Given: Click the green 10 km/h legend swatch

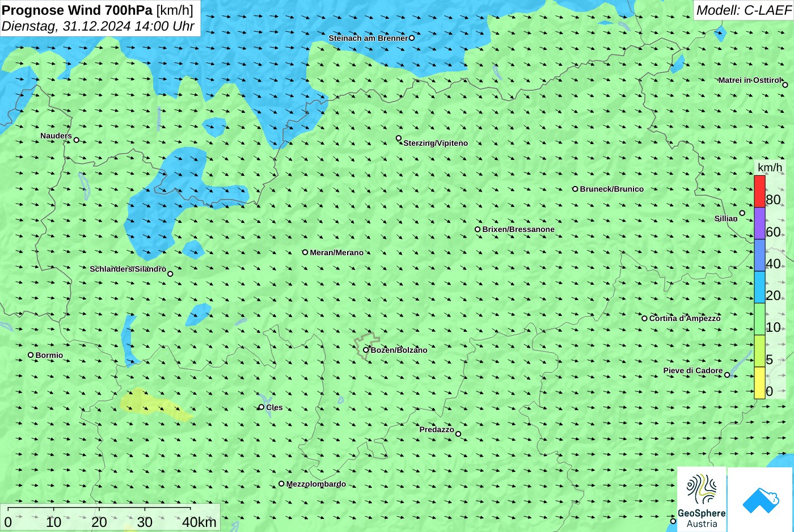Looking at the screenshot, I should pos(759,319).
